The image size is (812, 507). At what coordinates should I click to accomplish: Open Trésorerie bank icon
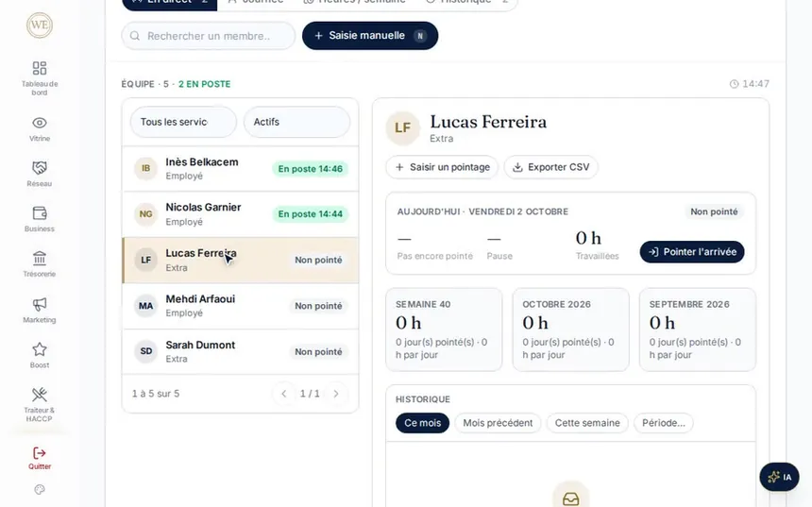click(40, 258)
